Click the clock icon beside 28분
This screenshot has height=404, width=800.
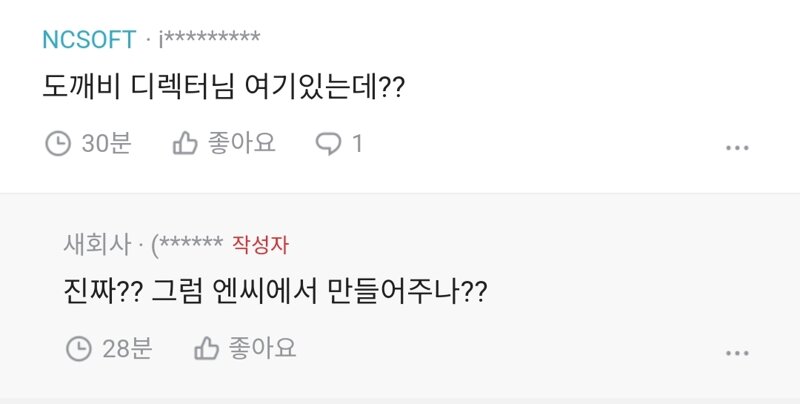click(x=78, y=348)
